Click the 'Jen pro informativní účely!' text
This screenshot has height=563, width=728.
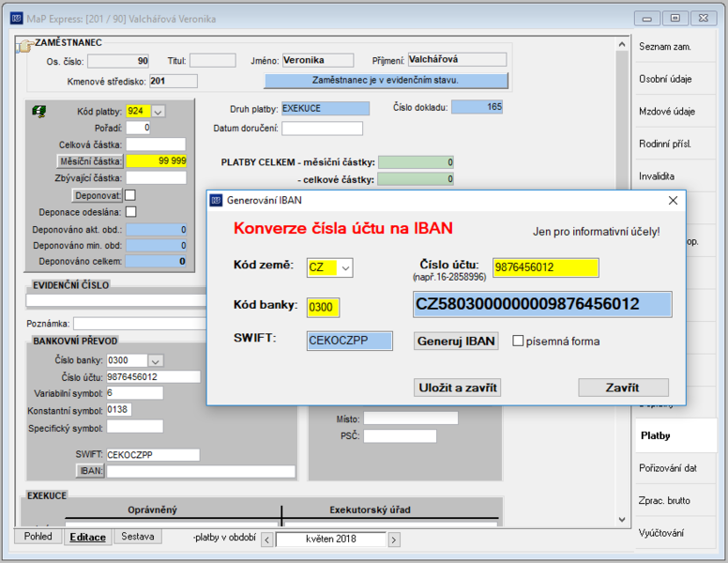(596, 232)
